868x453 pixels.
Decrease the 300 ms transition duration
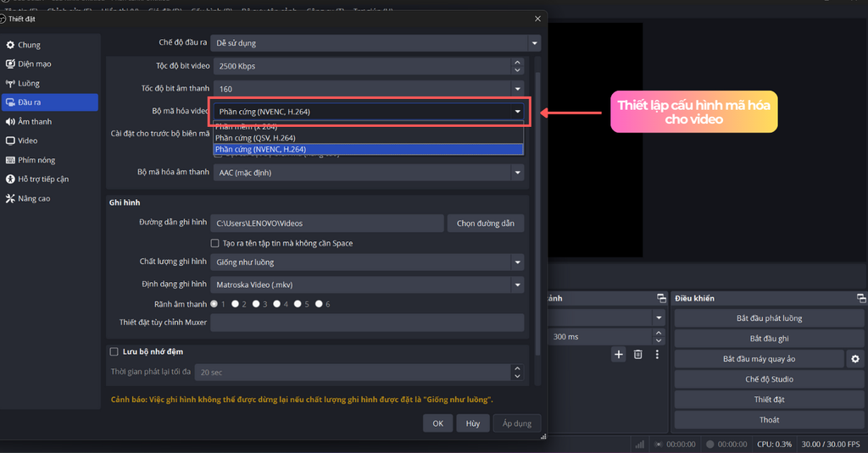coord(658,340)
